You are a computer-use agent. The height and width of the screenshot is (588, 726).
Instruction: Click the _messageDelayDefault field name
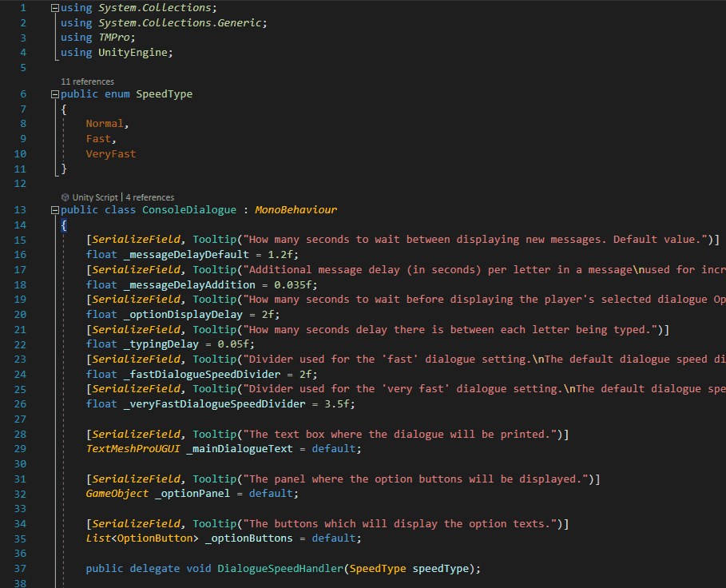[x=186, y=254]
